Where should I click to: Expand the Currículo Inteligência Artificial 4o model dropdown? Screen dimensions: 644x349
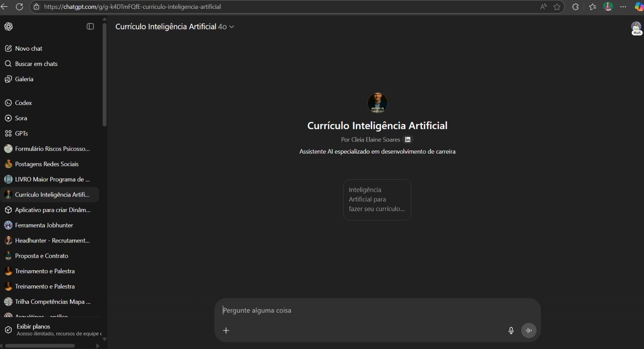tap(175, 27)
